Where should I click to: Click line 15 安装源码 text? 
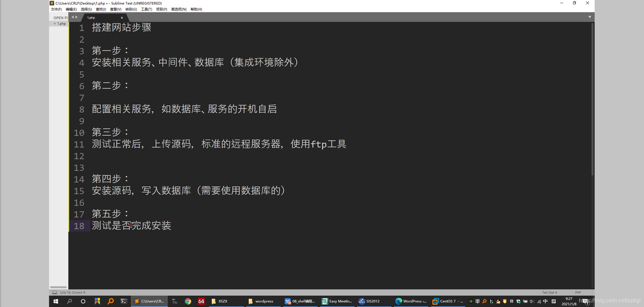coord(189,191)
